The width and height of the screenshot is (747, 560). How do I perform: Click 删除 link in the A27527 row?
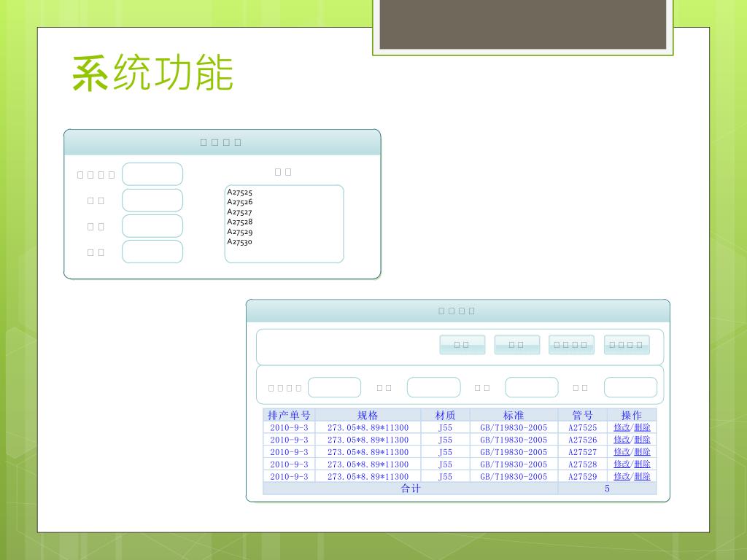[642, 452]
